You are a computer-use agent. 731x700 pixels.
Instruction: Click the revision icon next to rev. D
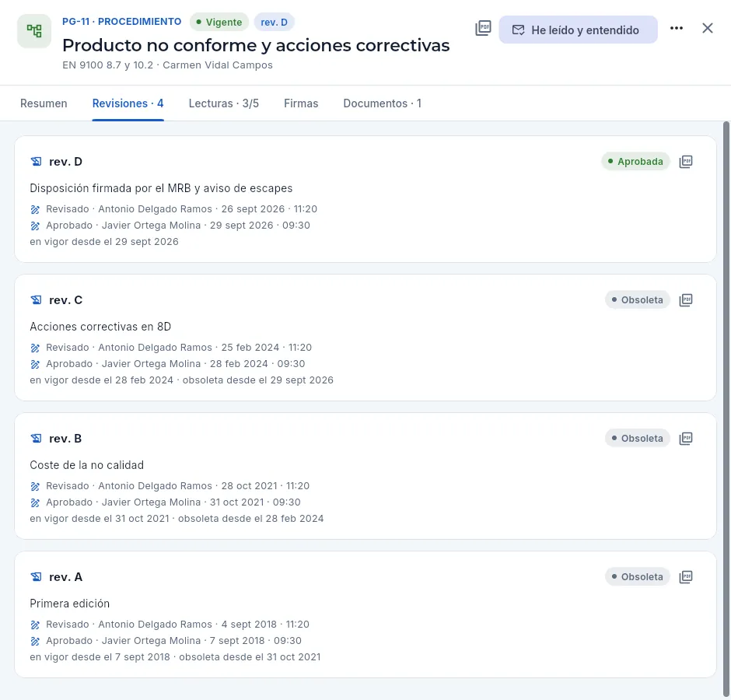click(36, 161)
